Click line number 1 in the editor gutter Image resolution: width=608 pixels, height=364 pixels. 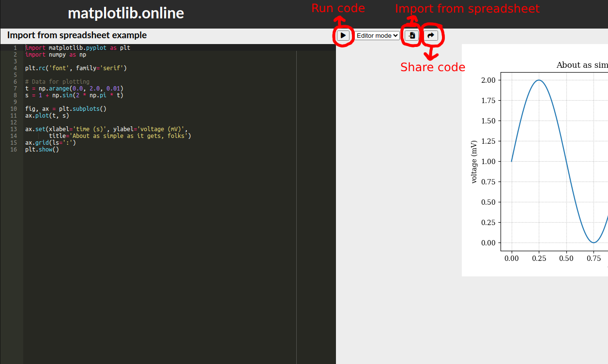[x=15, y=47]
